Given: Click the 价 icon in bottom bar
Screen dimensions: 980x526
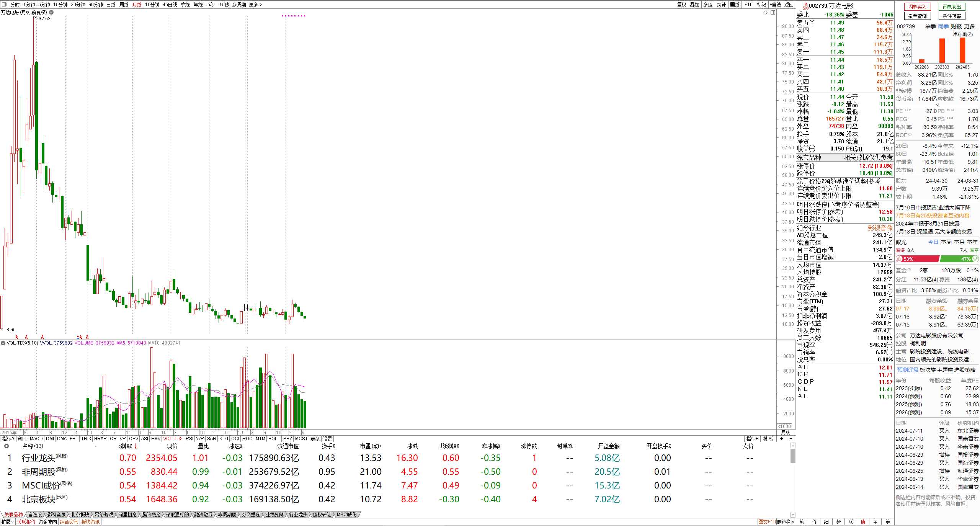Looking at the screenshot, I should click(x=814, y=522).
